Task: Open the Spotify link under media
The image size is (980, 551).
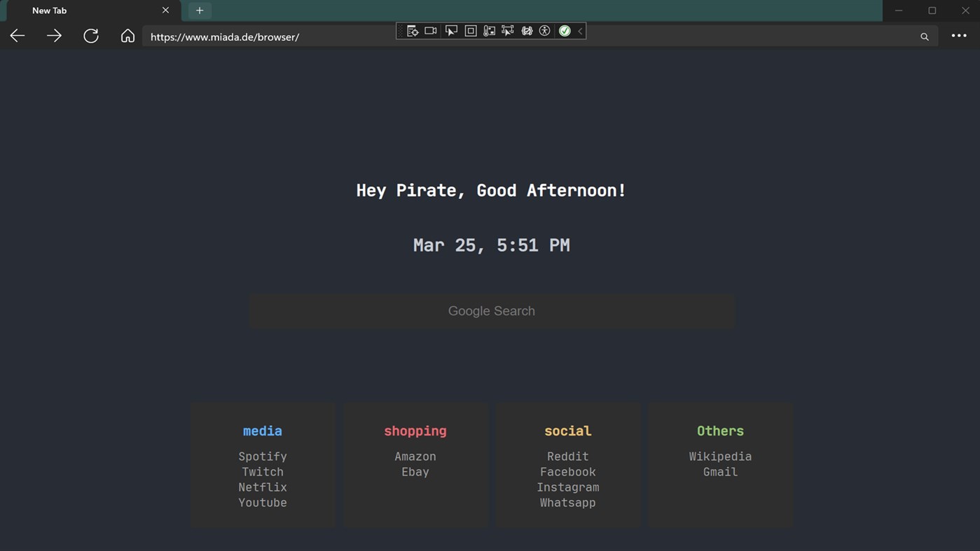Action: (x=263, y=456)
